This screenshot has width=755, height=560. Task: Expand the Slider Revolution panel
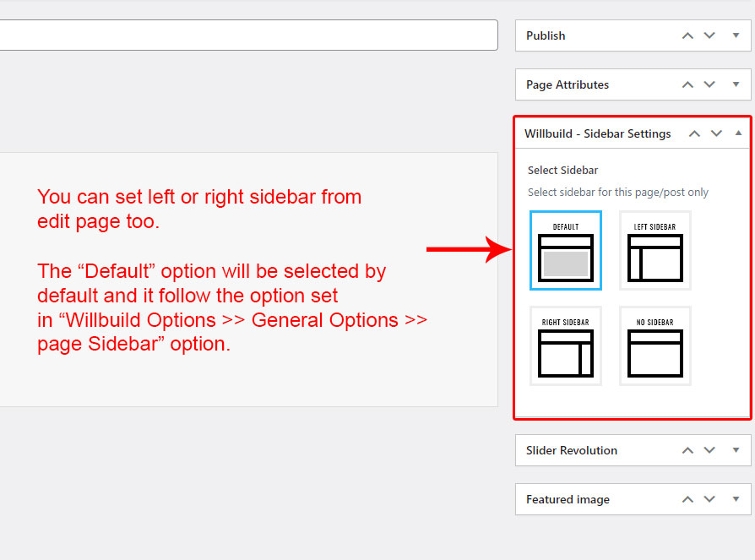pyautogui.click(x=736, y=450)
